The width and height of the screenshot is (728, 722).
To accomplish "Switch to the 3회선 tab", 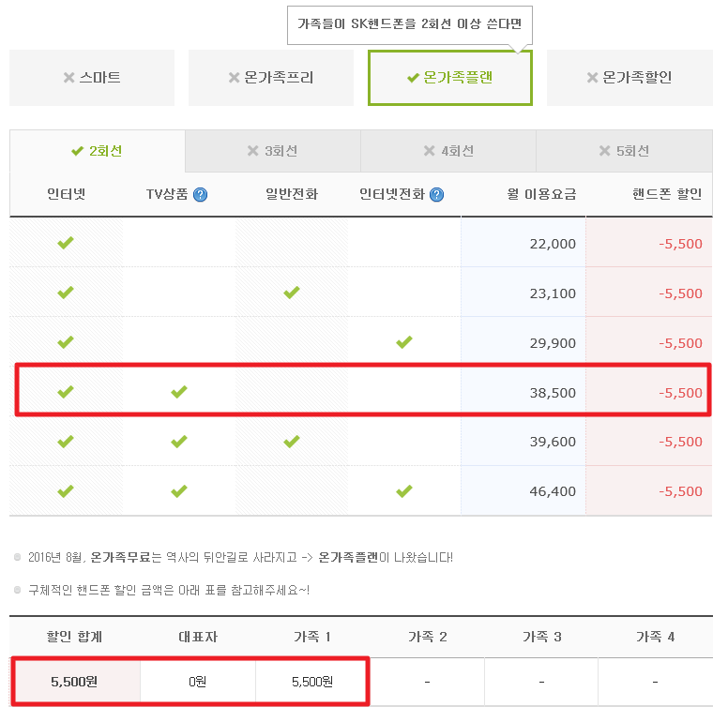I will point(272,151).
